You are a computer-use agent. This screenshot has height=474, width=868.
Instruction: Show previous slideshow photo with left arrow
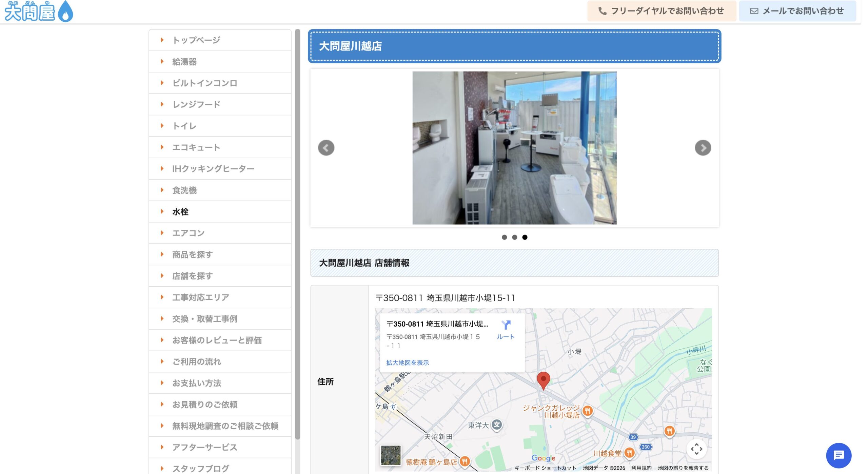point(326,148)
